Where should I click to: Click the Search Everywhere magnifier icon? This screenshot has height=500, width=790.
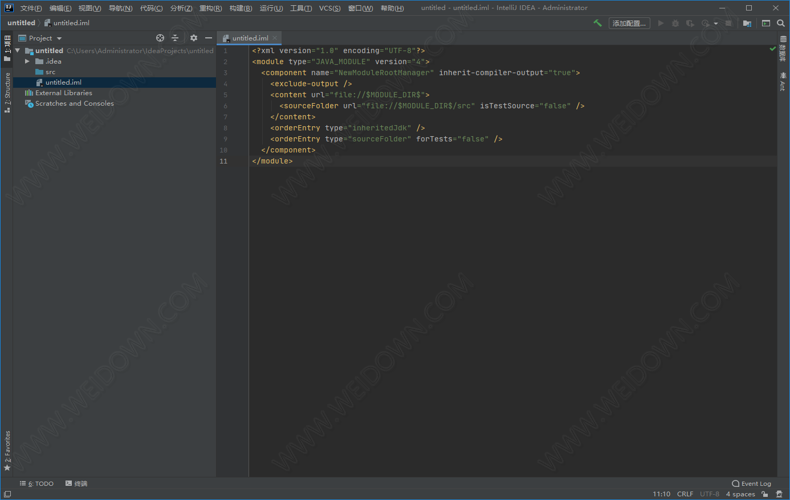tap(781, 23)
